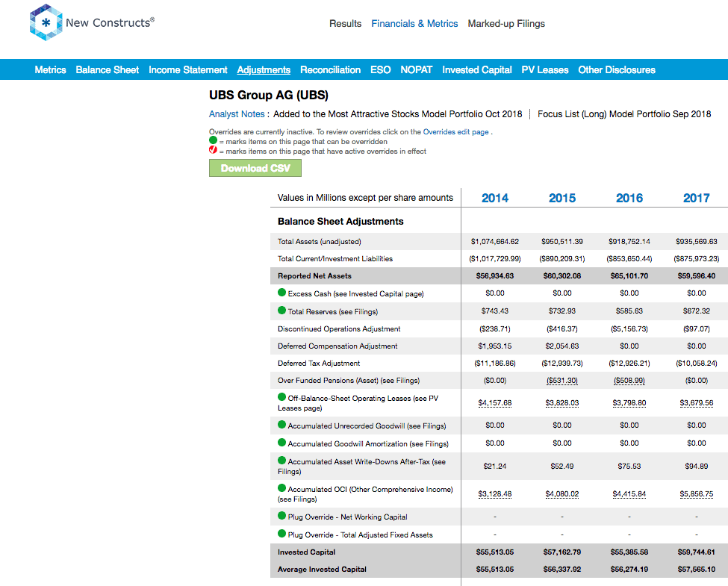Click 2014 Accumulated OCI value $3,128.48
Screen dimensions: 728x586
[x=495, y=494]
